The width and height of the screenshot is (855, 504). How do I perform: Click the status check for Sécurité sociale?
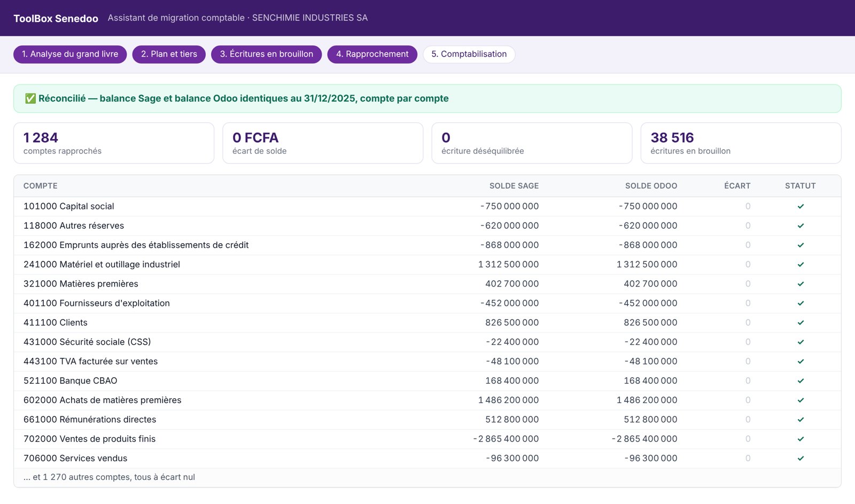[x=800, y=342]
